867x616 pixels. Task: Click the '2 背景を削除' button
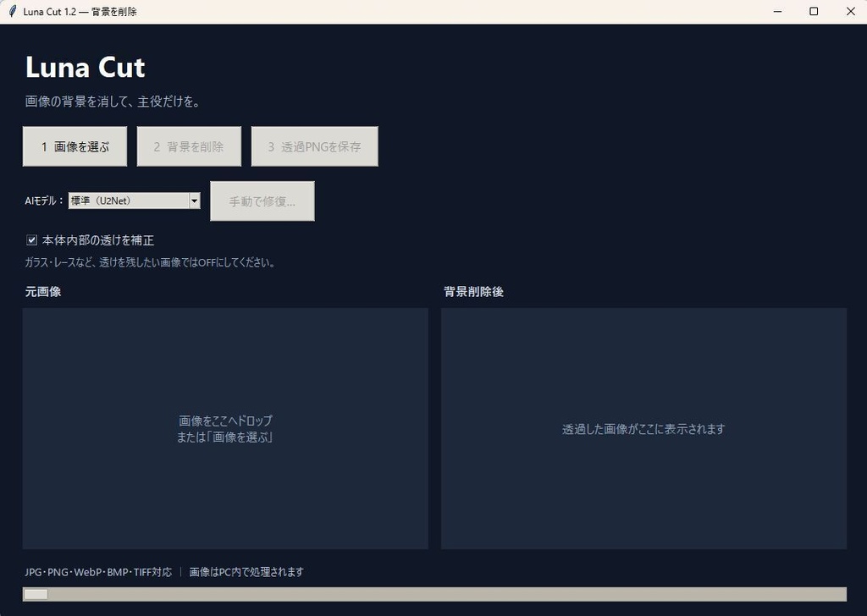[x=189, y=146]
